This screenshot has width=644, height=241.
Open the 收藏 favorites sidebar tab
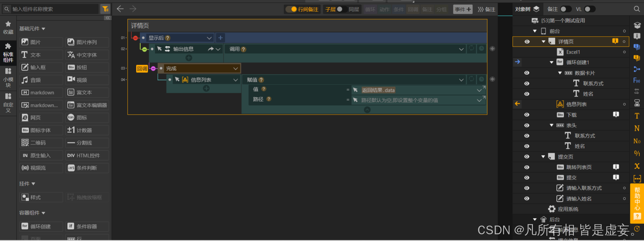pos(8,28)
